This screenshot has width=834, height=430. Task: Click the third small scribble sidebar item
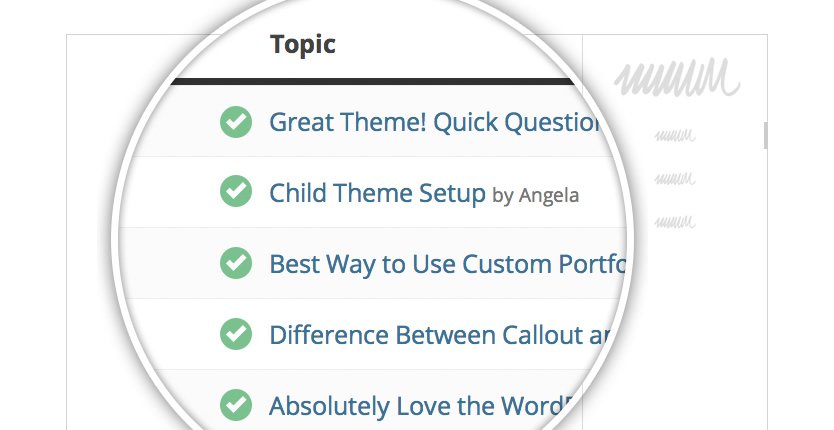673,220
